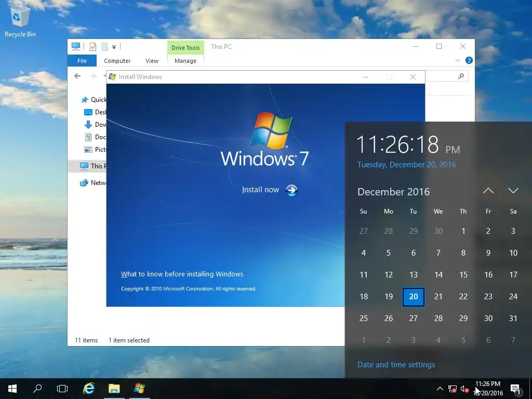Viewport: 532px width, 399px height.
Task: Click the File Explorer taskbar icon
Action: coord(114,389)
